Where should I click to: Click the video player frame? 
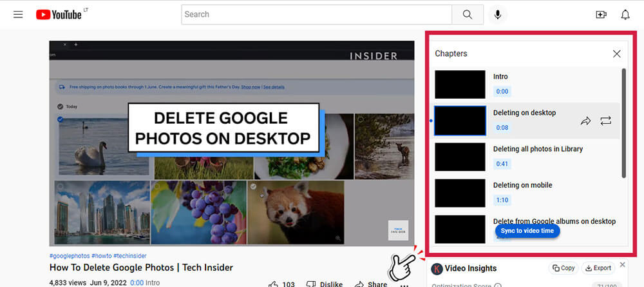[232, 143]
